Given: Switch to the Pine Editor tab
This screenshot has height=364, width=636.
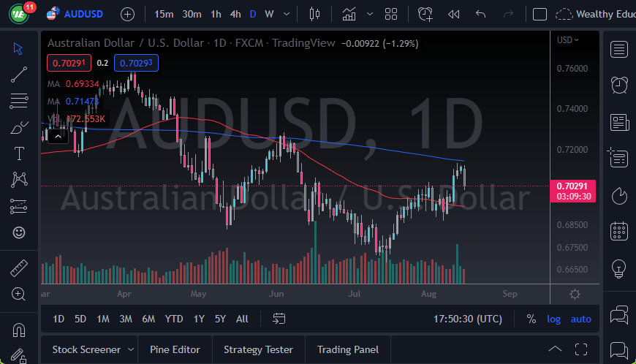Looking at the screenshot, I should click(175, 349).
